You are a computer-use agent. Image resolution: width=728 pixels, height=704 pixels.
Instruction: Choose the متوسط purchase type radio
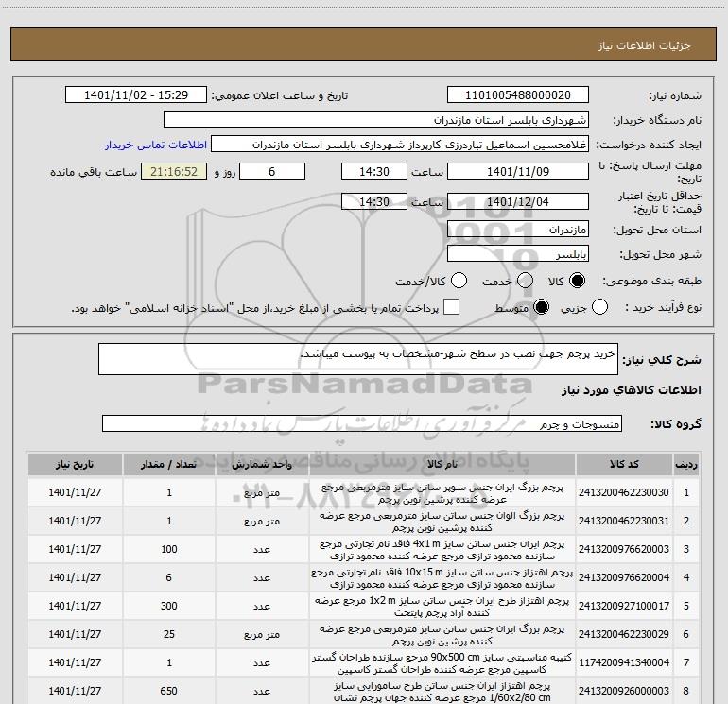click(x=542, y=307)
